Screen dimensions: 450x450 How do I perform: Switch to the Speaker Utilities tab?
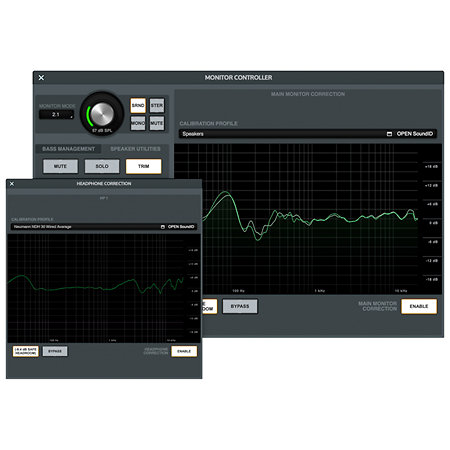click(135, 149)
